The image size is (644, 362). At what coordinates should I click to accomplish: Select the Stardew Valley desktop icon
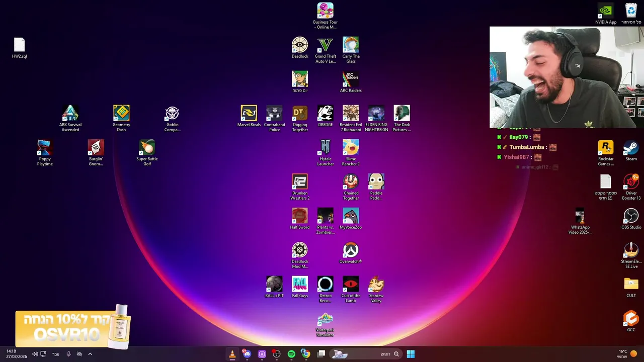tap(376, 289)
